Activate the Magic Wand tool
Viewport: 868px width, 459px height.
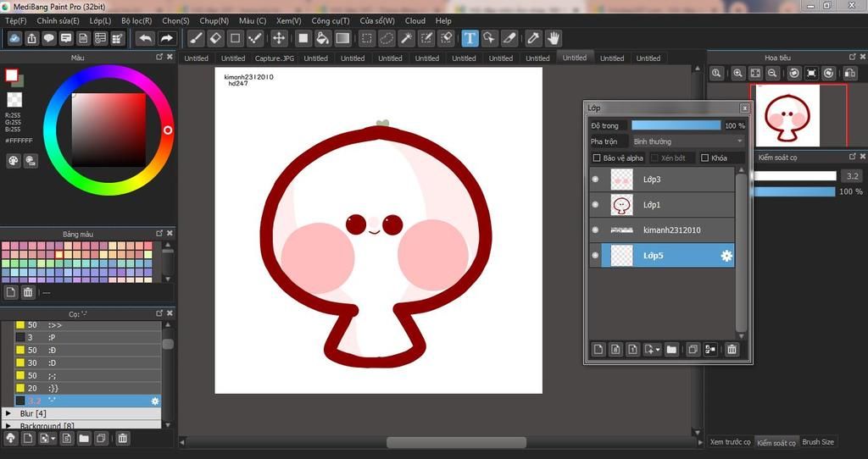[x=406, y=38]
